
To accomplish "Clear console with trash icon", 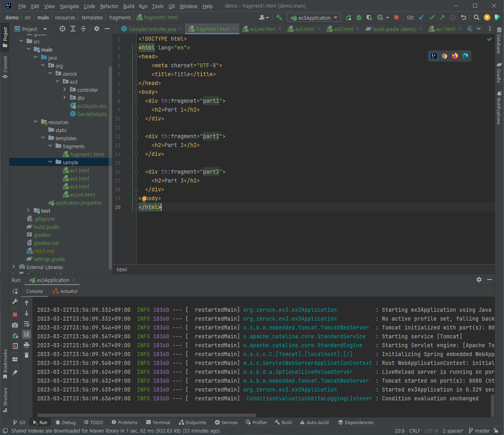I will (27, 355).
